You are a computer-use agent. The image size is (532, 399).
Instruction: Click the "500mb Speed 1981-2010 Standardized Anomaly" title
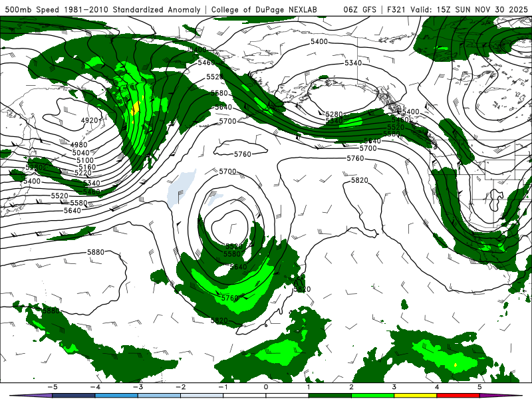pyautogui.click(x=102, y=9)
